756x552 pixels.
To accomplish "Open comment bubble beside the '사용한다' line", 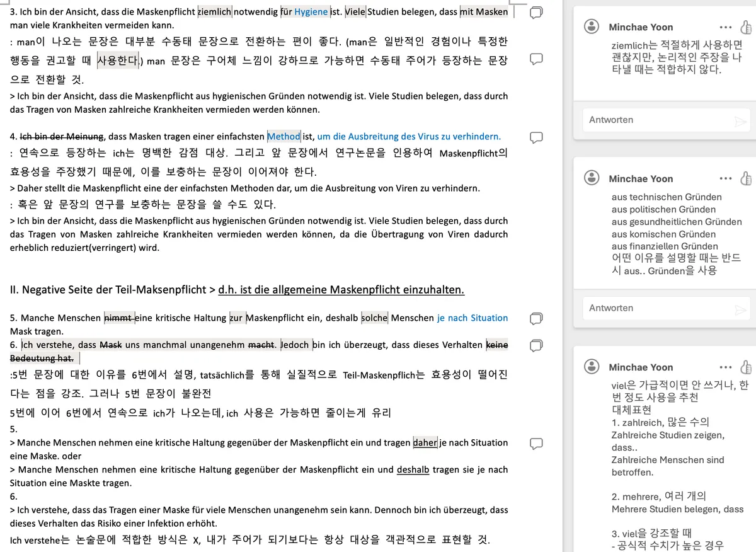I will coord(536,59).
